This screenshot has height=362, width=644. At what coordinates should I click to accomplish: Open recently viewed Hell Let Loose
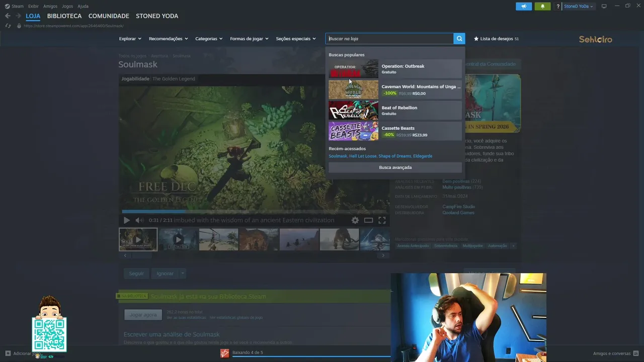click(x=362, y=156)
